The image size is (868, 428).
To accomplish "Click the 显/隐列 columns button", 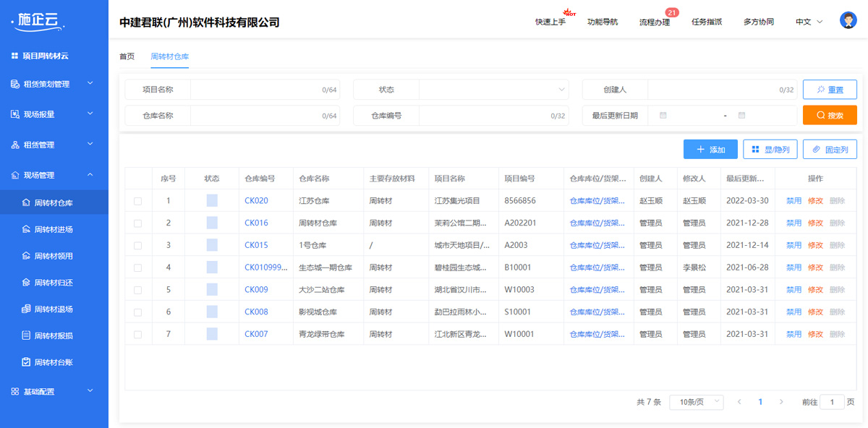I will [x=770, y=150].
